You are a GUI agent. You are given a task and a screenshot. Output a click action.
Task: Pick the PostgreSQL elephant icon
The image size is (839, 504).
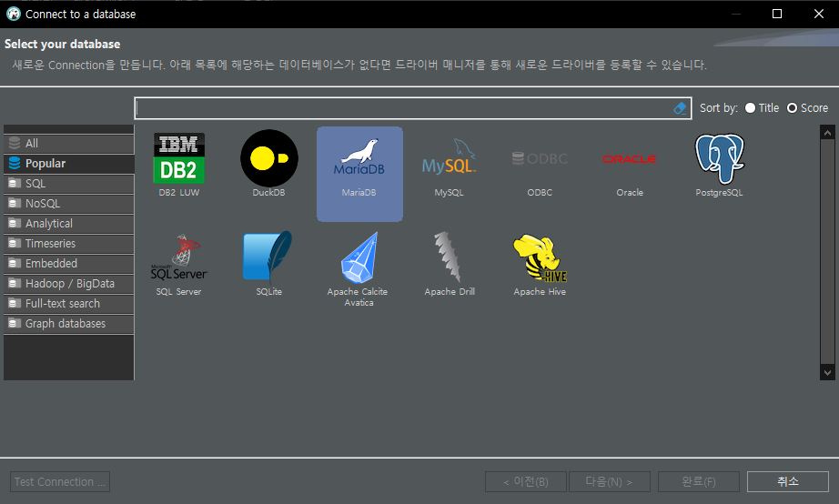coord(719,158)
